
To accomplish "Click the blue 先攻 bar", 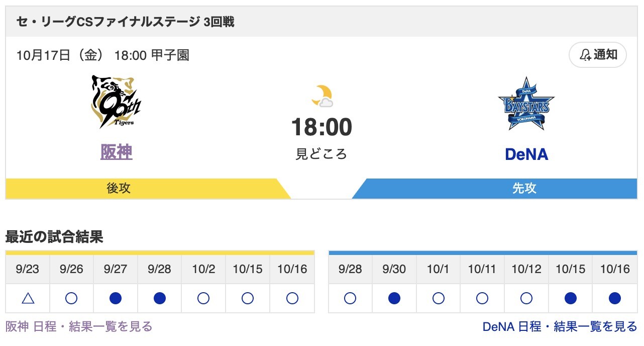I will 524,189.
